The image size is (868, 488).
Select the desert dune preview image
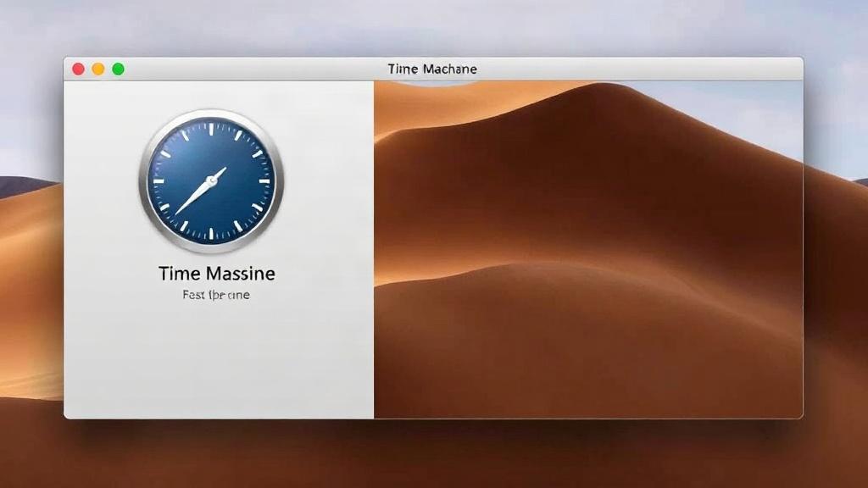click(x=588, y=250)
